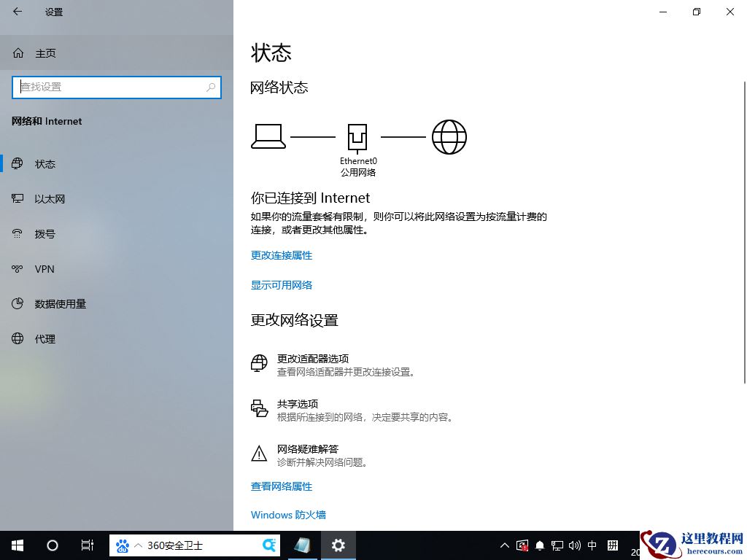The image size is (747, 560).
Task: Click 显示可用网络 to show available networks
Action: (282, 285)
